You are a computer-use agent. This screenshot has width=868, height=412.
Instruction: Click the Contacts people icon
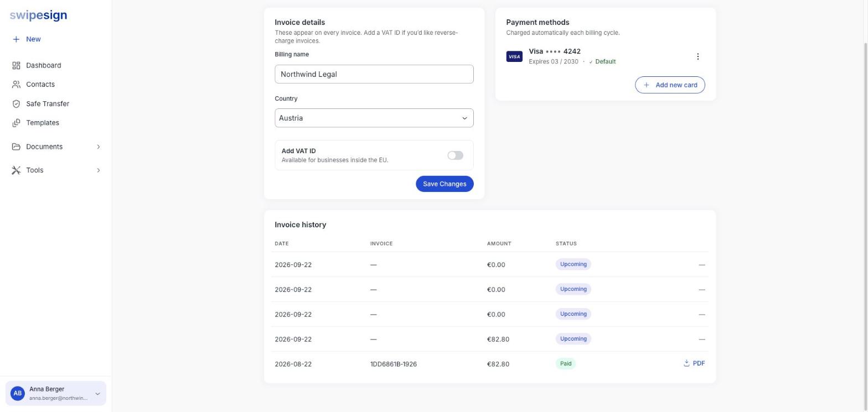pos(16,85)
